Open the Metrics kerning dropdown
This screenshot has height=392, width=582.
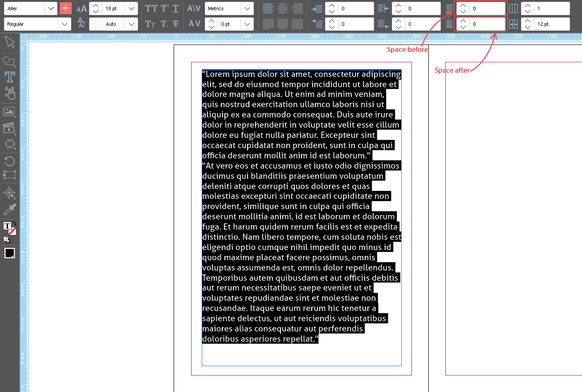coord(247,8)
